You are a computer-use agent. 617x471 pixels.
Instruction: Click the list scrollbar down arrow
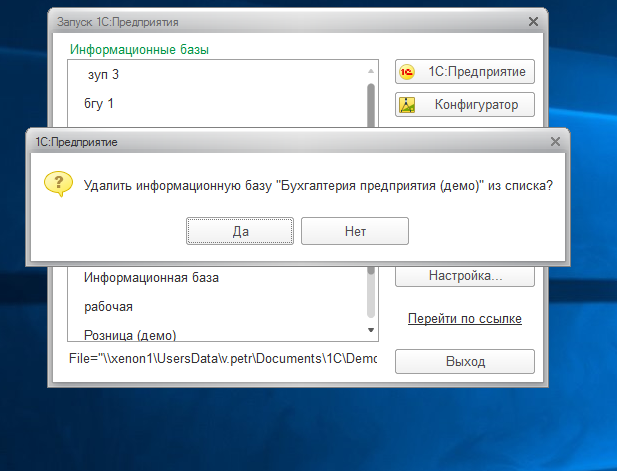371,330
